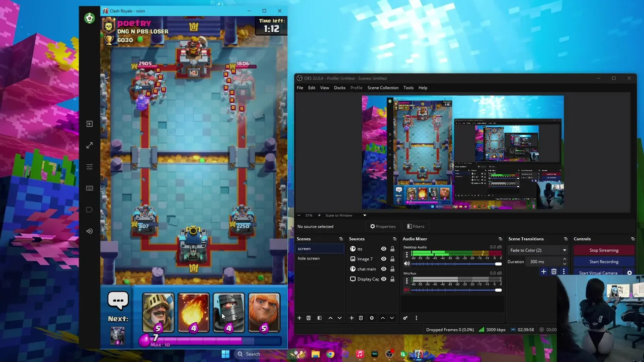Open virtual camera settings gear
The image size is (644, 362).
[629, 273]
